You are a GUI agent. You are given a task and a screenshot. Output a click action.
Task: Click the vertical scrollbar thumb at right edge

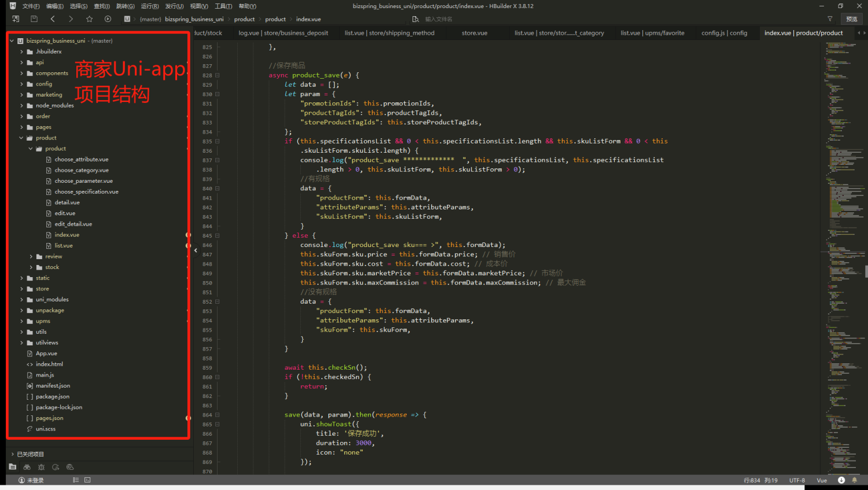click(866, 271)
